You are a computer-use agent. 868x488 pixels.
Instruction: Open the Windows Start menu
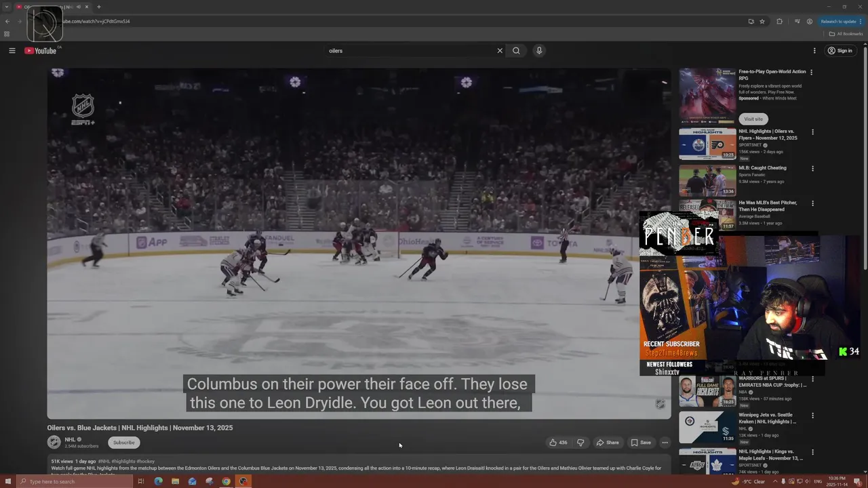(x=7, y=481)
